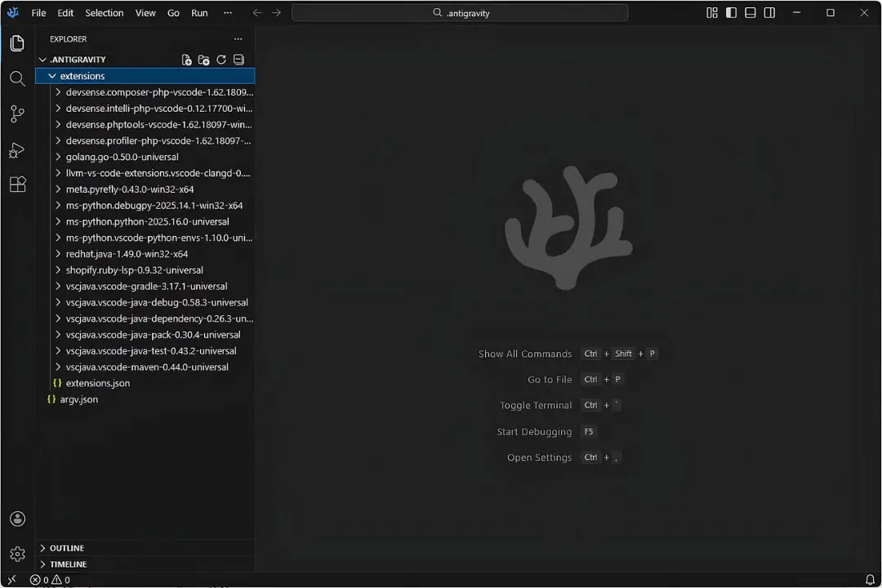The image size is (882, 588).
Task: Go back with the navigation arrow
Action: tap(257, 12)
